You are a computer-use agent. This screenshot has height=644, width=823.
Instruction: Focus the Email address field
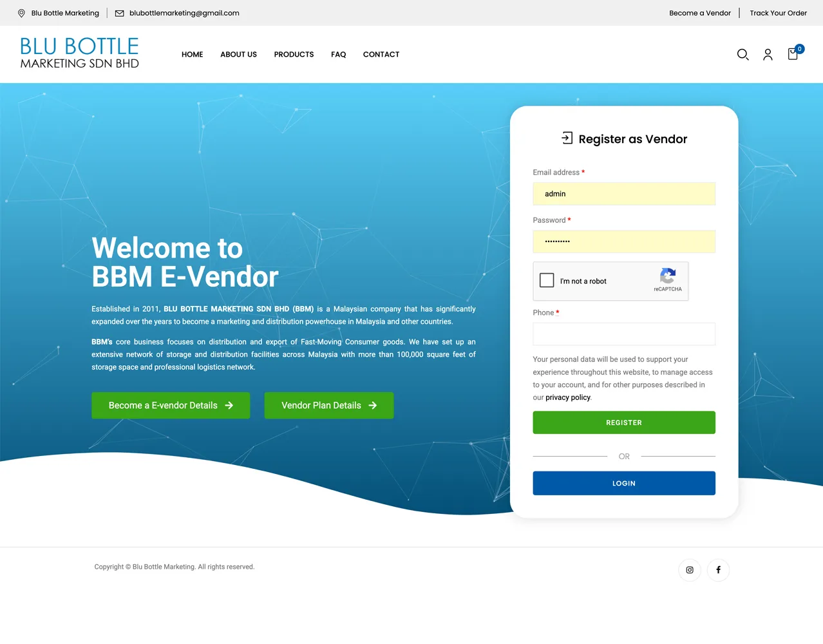pyautogui.click(x=624, y=194)
